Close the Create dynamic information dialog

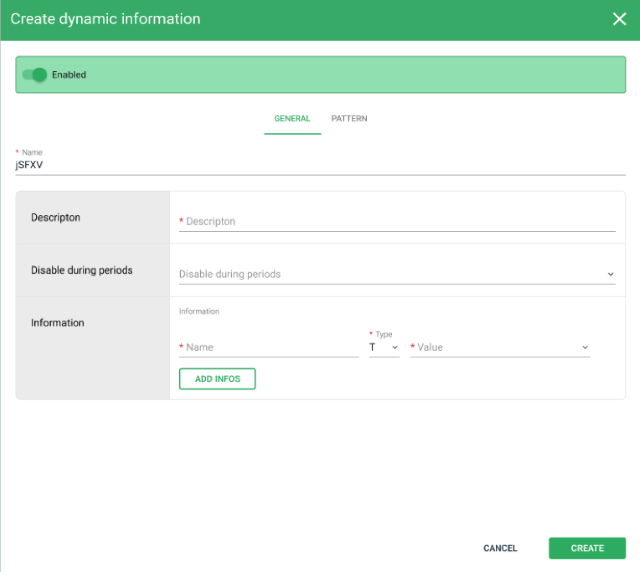pos(619,19)
